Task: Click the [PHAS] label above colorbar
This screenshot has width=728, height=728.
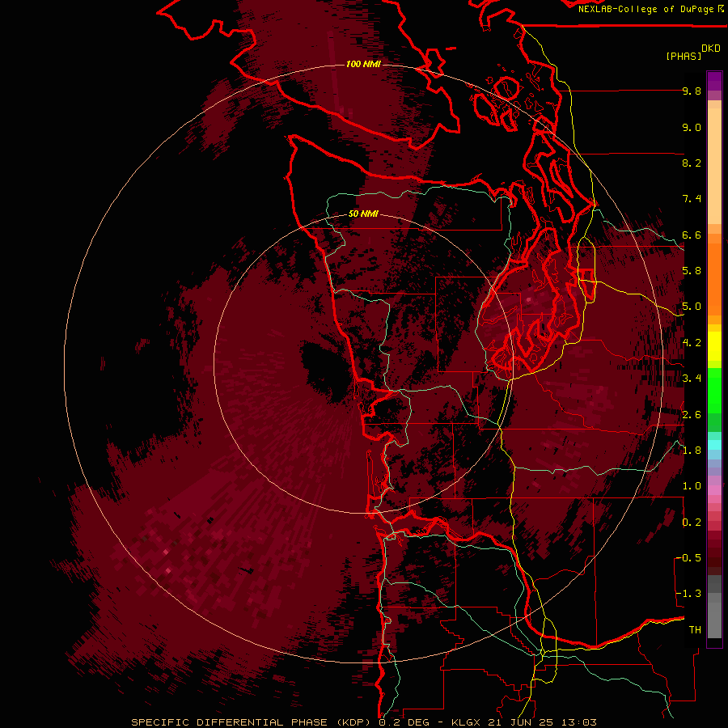Action: (x=684, y=56)
